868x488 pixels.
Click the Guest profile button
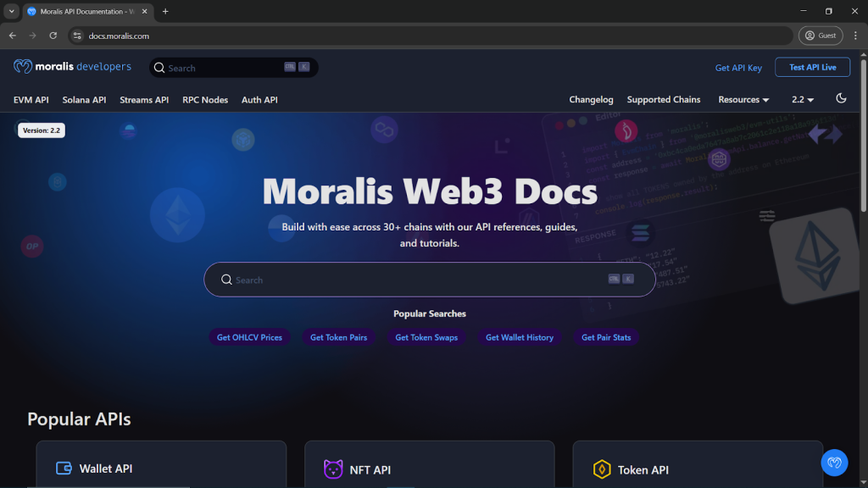point(821,36)
